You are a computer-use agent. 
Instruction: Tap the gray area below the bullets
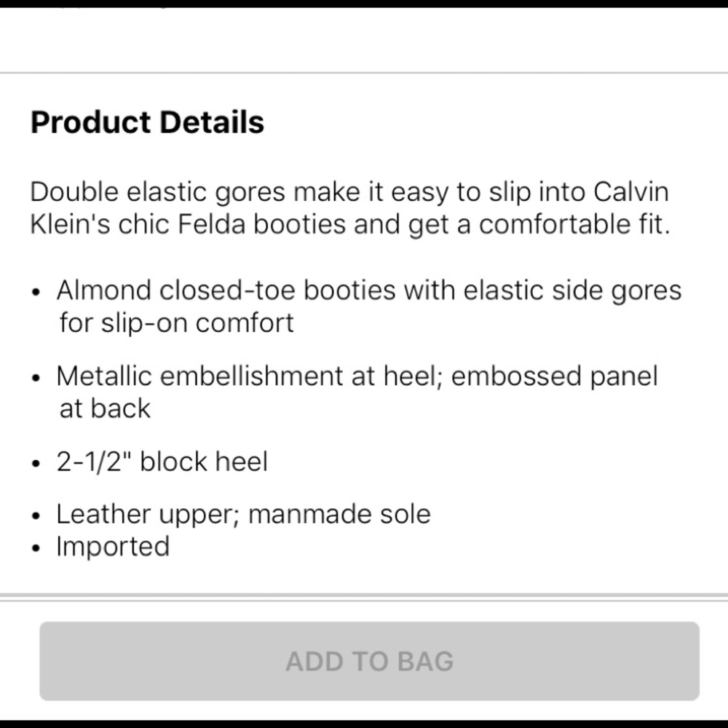[364, 575]
